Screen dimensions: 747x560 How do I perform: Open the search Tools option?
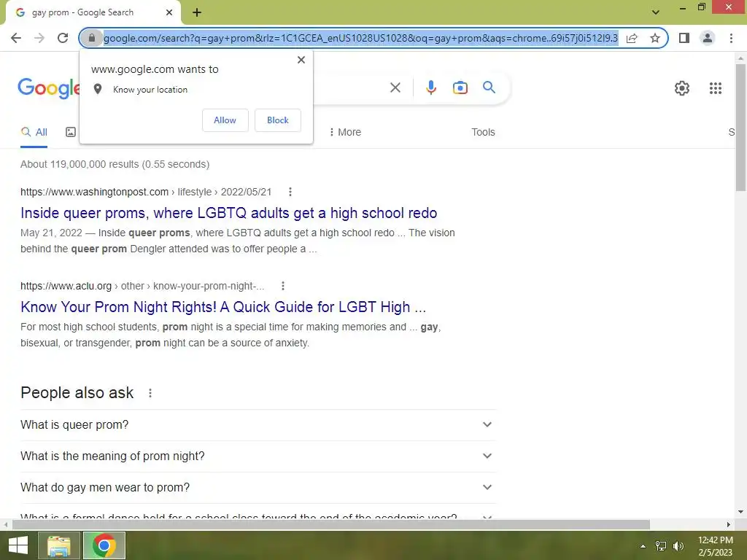click(483, 132)
